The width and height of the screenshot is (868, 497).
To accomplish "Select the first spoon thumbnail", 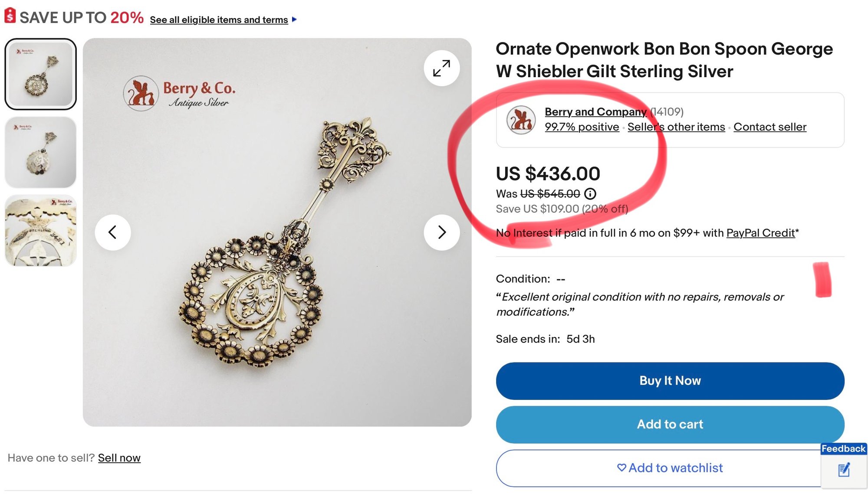I will 41,74.
